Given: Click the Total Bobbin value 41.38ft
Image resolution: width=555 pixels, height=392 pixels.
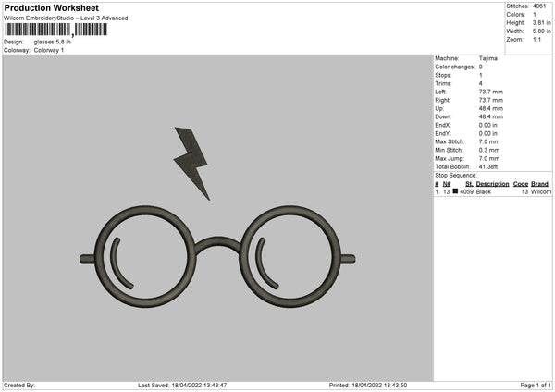Looking at the screenshot, I should [488, 166].
